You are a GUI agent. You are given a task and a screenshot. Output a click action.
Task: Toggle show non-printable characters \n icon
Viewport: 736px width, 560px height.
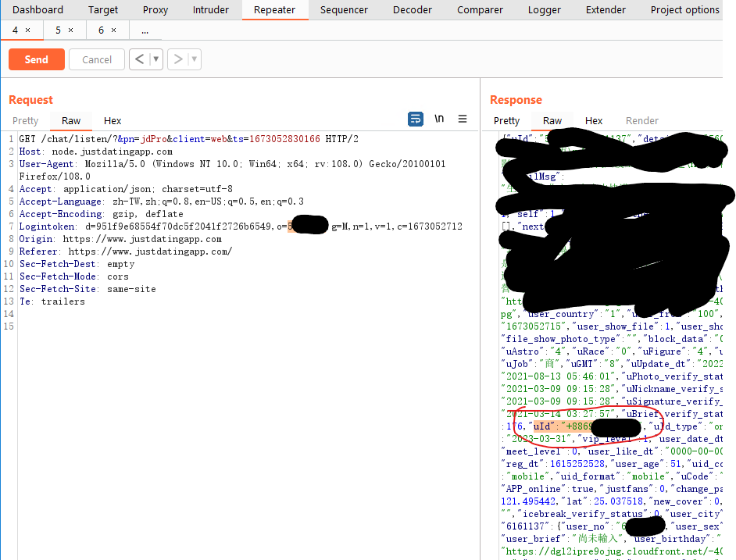[x=439, y=119]
